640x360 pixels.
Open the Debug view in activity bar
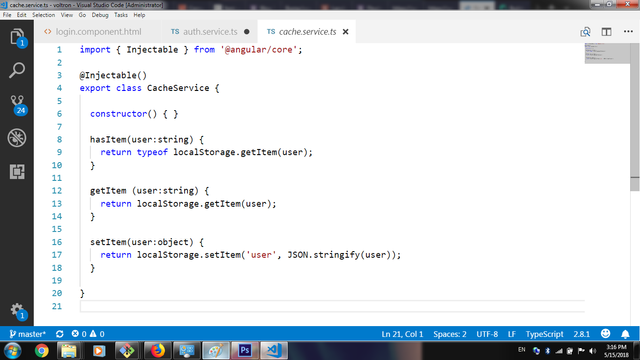[x=17, y=138]
